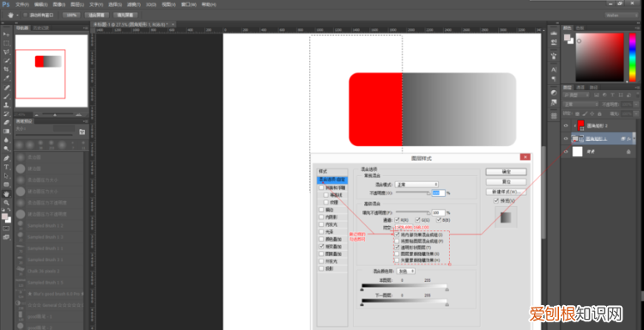Disable 渐变叠加 style checkbox
Screen dimensions: 644x330
click(x=321, y=246)
